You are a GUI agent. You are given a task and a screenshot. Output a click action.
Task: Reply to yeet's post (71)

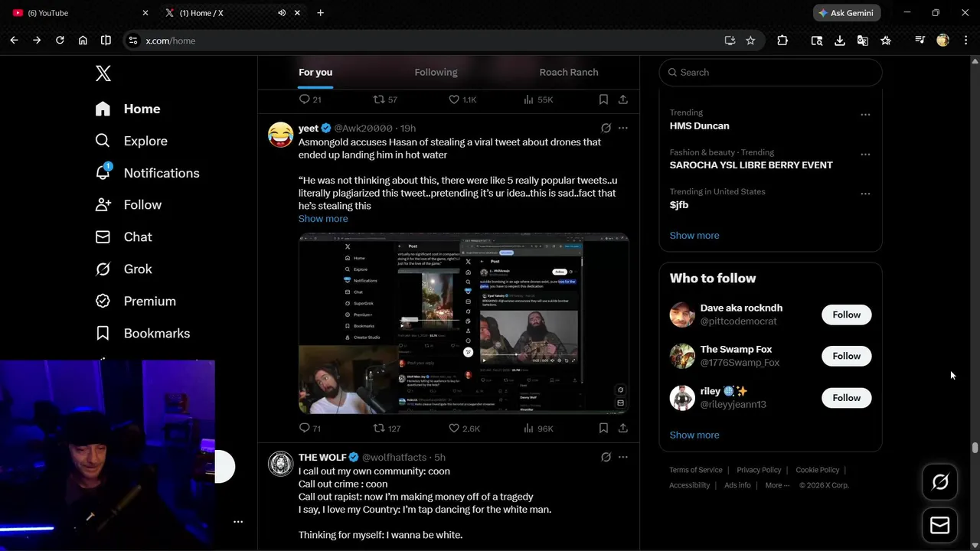point(309,429)
